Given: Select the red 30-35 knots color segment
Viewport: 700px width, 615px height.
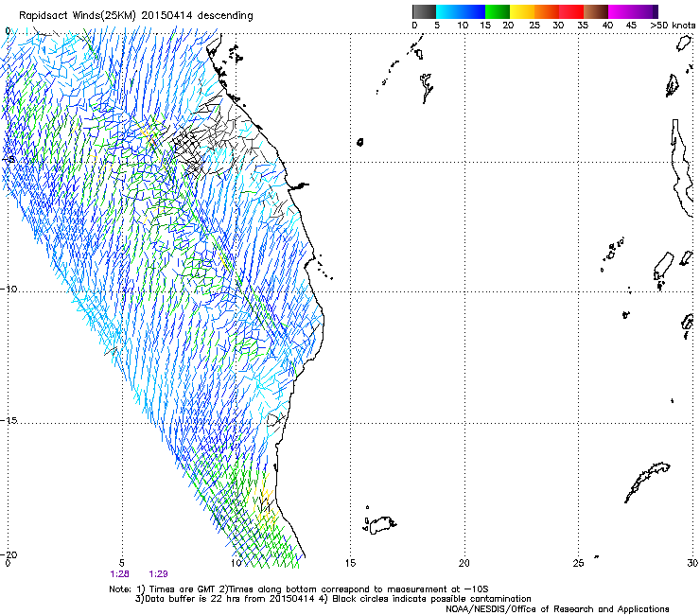Looking at the screenshot, I should [x=571, y=11].
